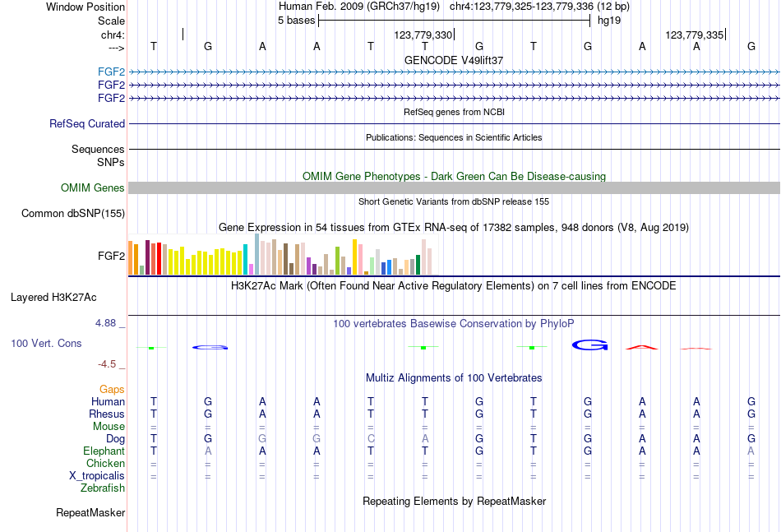Open the H3K27Ac Mark ENCODE track title
This screenshot has height=532, width=781.
454,286
